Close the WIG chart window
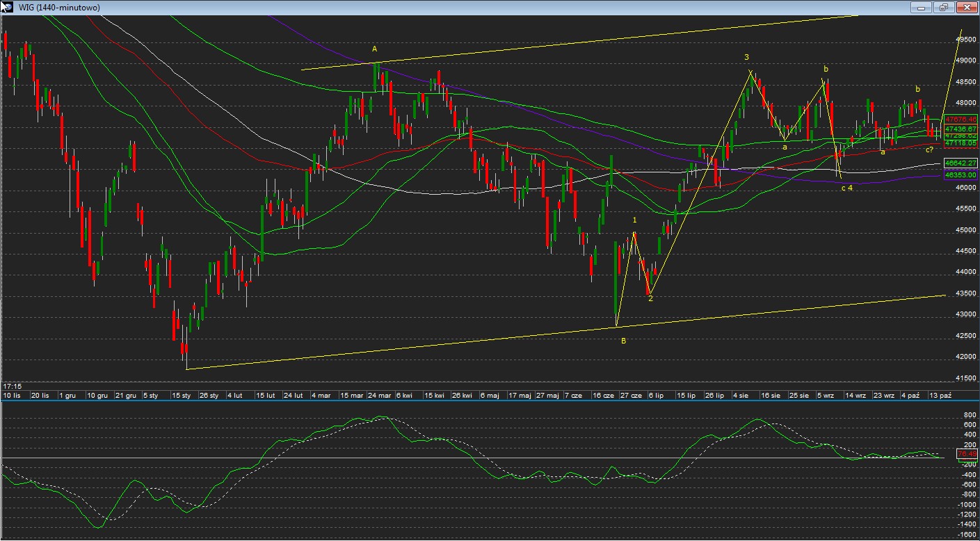This screenshot has width=980, height=541. (965, 7)
